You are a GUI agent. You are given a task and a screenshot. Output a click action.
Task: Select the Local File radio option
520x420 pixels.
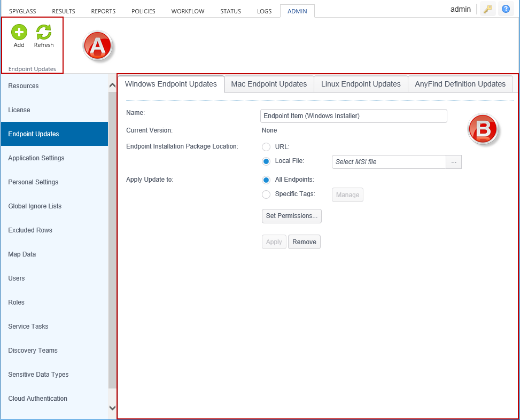266,161
